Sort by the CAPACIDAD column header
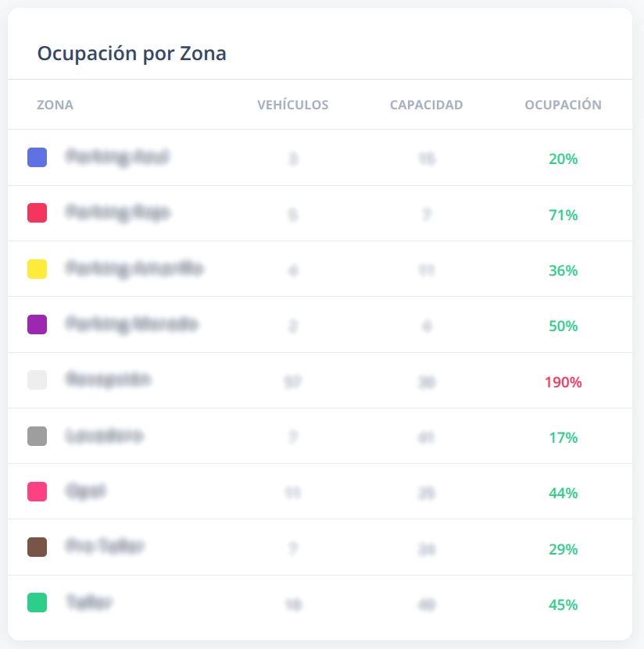The width and height of the screenshot is (644, 649). [427, 105]
